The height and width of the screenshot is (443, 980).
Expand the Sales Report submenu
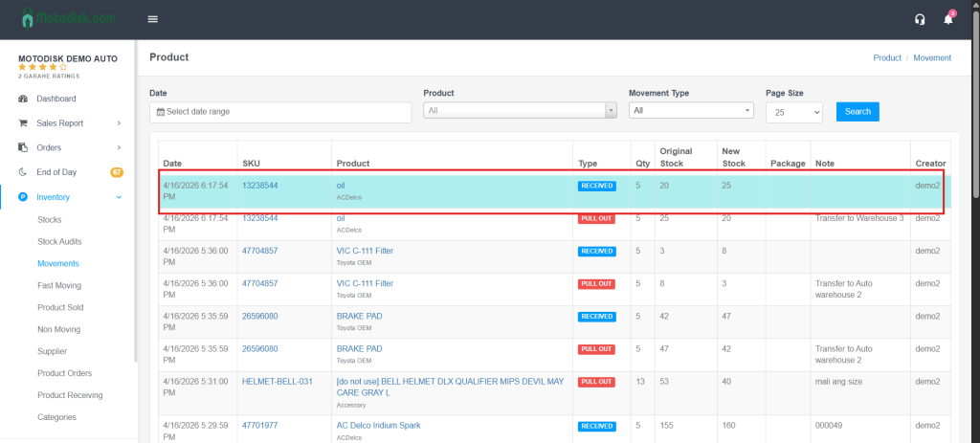click(x=119, y=123)
